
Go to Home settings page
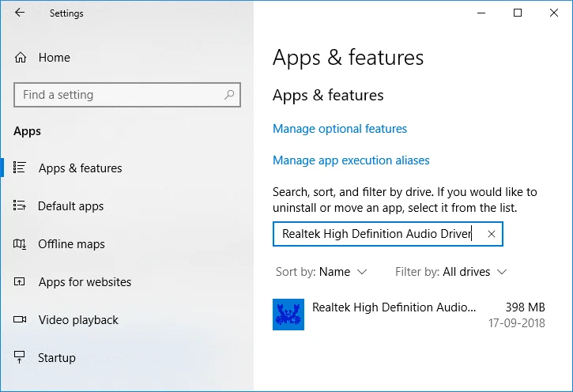click(54, 58)
